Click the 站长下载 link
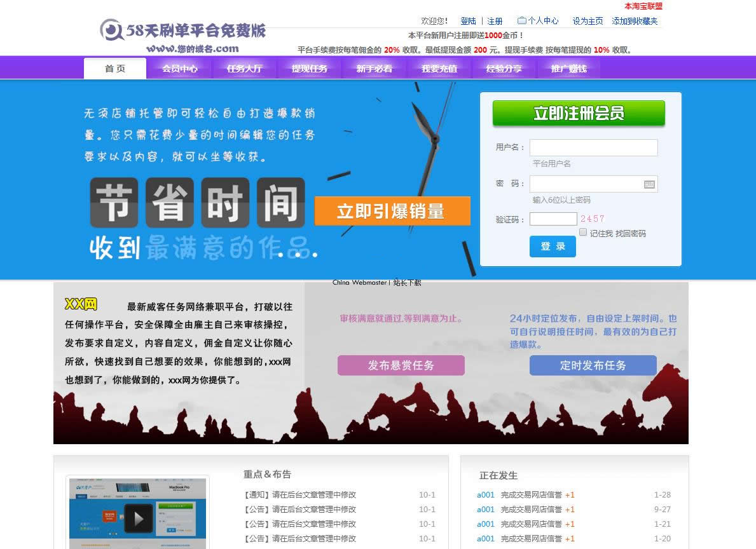This screenshot has width=756, height=549. click(x=408, y=283)
